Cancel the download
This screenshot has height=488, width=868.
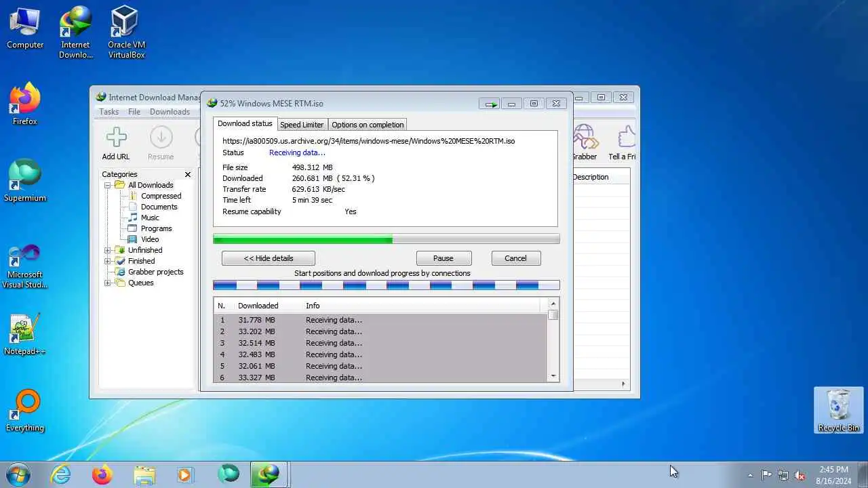click(515, 258)
